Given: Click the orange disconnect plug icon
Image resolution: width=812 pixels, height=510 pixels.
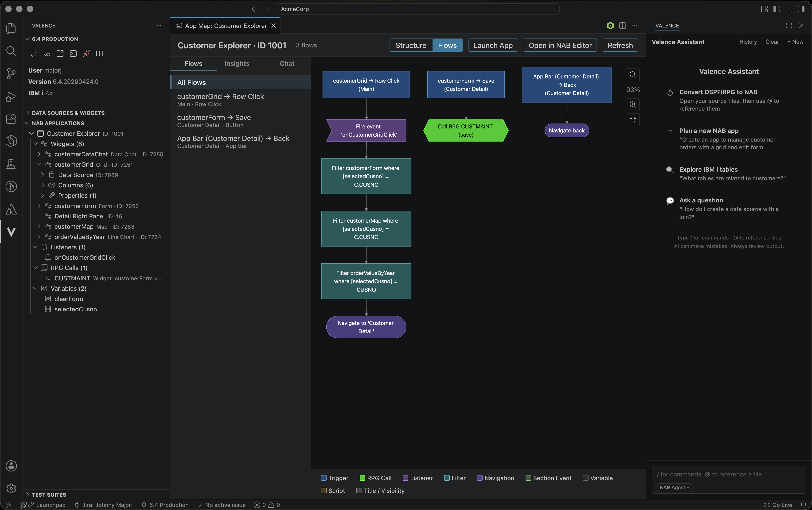Looking at the screenshot, I should [x=86, y=53].
